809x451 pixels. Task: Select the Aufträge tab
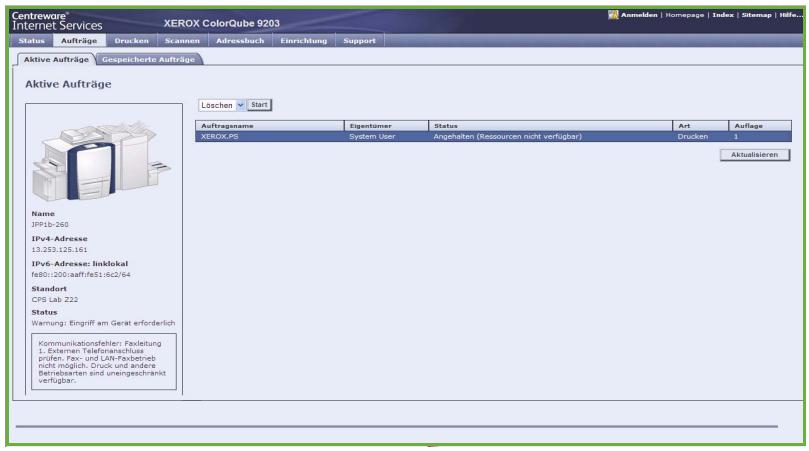(x=79, y=40)
